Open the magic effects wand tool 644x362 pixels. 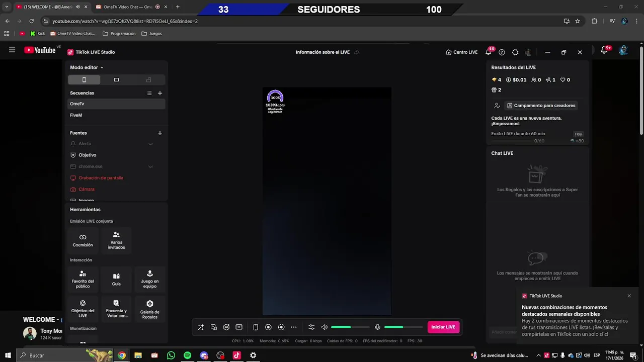pyautogui.click(x=201, y=327)
